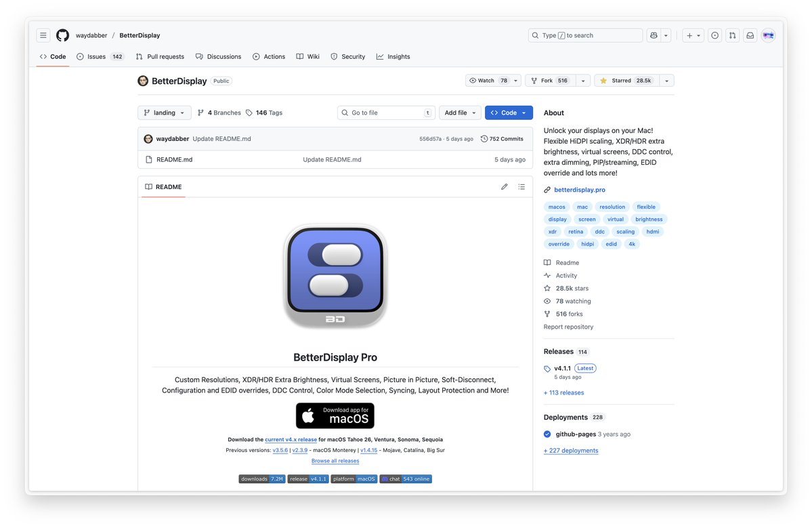Open README outline list icon
The width and height of the screenshot is (812, 528).
pos(521,186)
